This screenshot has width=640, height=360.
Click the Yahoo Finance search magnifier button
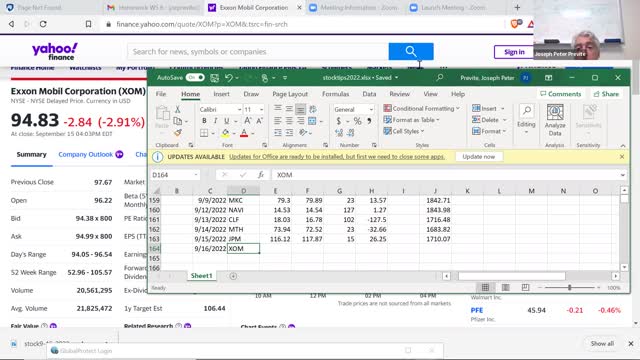point(411,51)
